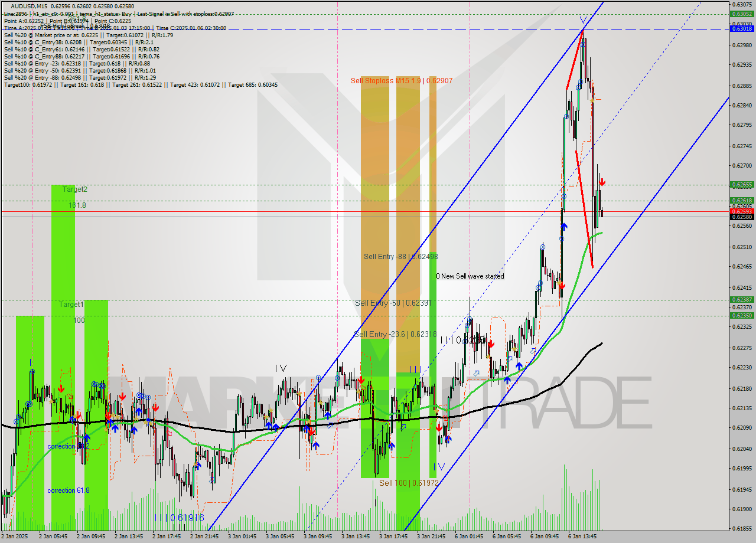Click the '6 Jan 13:45' time axis label
Image resolution: width=756 pixels, height=543 pixels.
pyautogui.click(x=583, y=537)
